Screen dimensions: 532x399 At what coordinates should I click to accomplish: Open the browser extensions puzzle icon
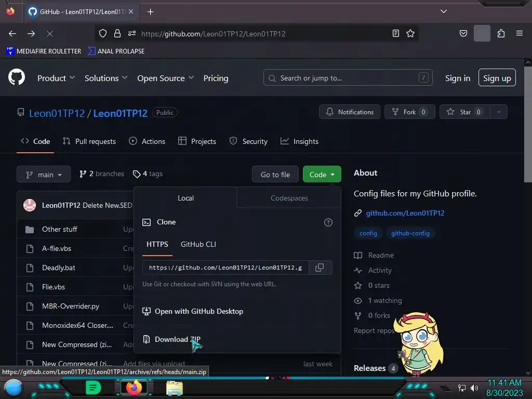tap(501, 33)
